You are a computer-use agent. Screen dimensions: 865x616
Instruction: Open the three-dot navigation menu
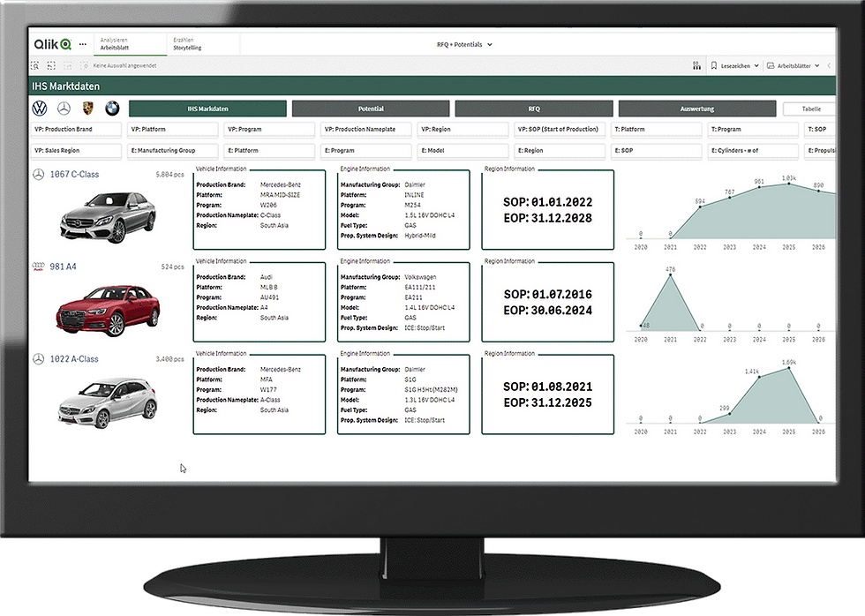coord(83,44)
